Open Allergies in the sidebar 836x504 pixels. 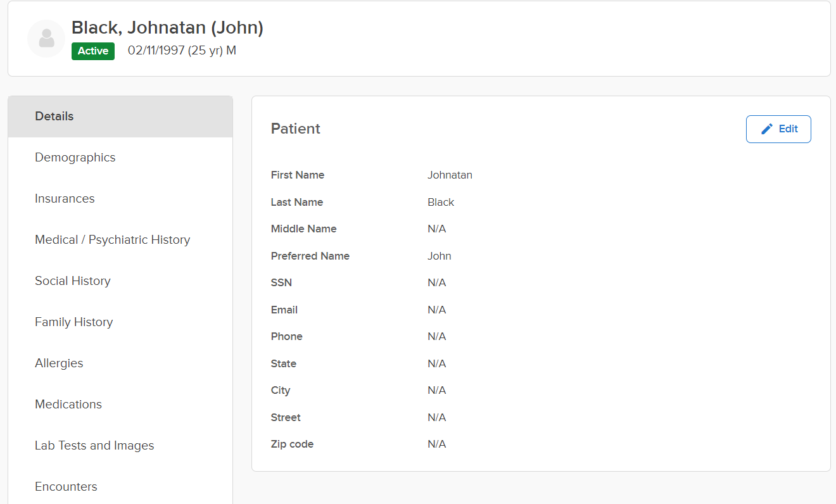click(59, 363)
